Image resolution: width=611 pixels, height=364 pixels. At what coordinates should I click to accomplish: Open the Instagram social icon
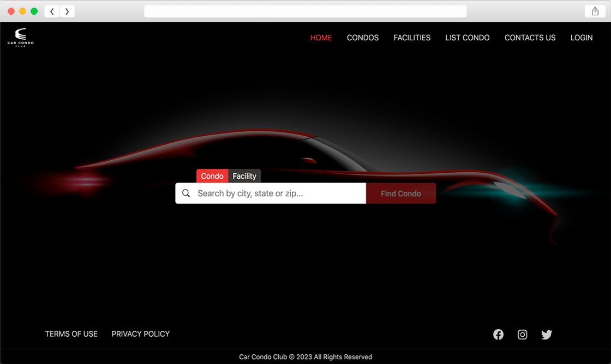[x=522, y=335]
